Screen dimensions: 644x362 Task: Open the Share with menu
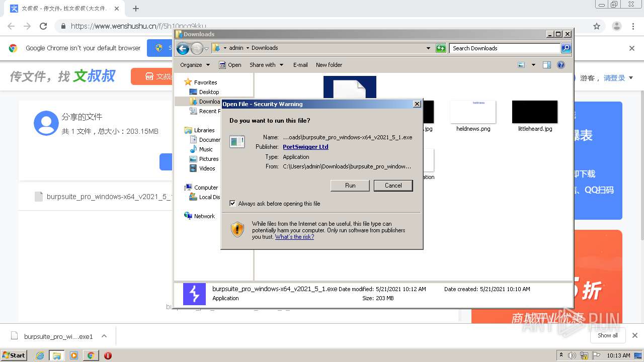[266, 65]
